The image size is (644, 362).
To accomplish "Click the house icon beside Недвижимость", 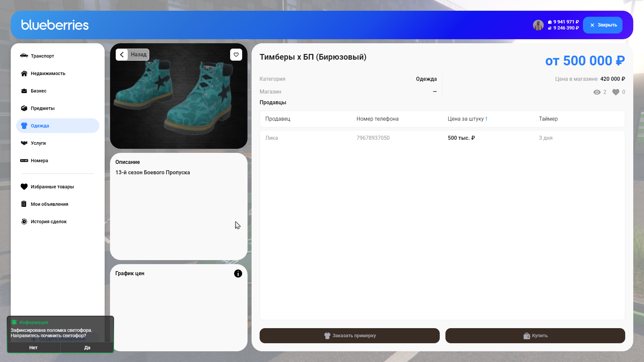I will (24, 73).
